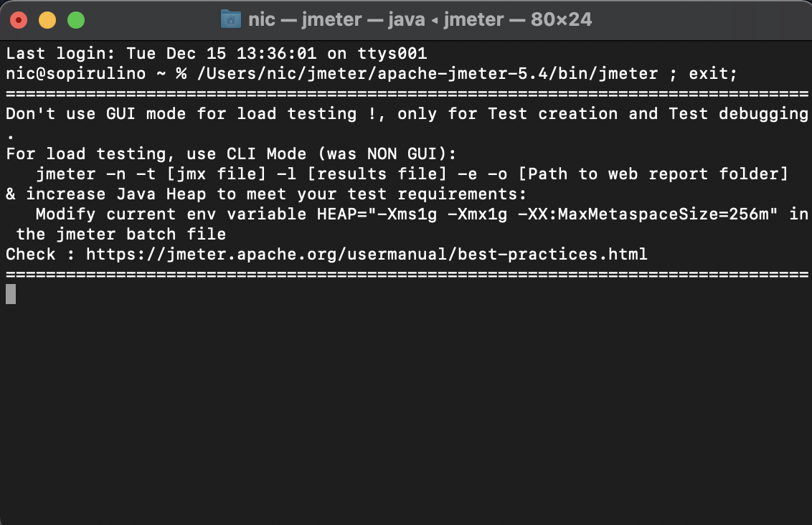812x525 pixels.
Task: Maximize the window with green button
Action: point(76,20)
